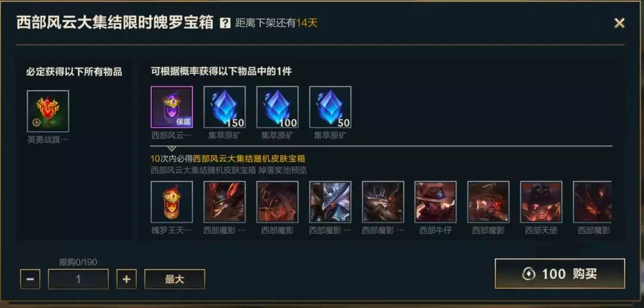Screen dimensions: 644x308
Task: Click the 100 集萃原矿 crystal icon
Action: coord(277,107)
